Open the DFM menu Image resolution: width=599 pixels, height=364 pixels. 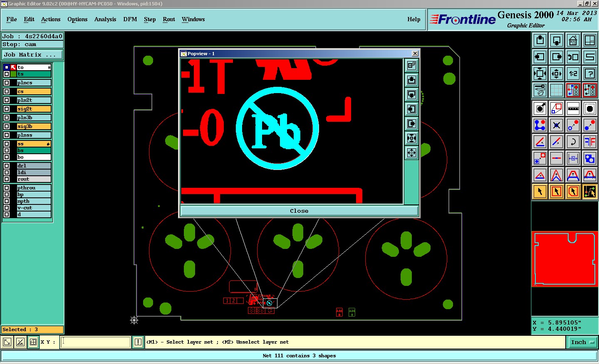tap(130, 19)
